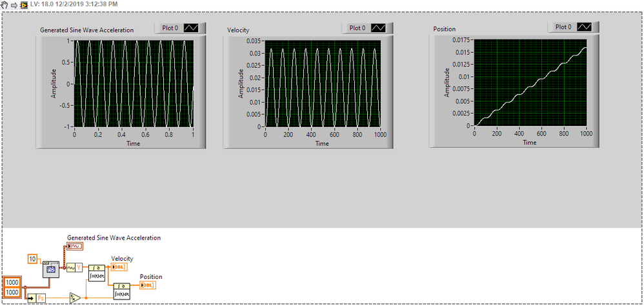Image resolution: width=644 pixels, height=306 pixels.
Task: Click the 0.025 y-axis value on the Velocity graph
Action: [254, 65]
